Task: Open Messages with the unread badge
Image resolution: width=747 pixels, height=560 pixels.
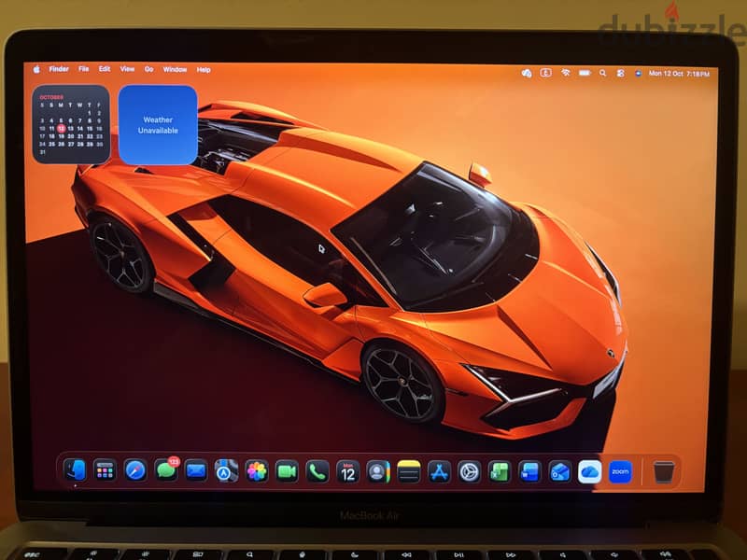Action: tap(166, 470)
